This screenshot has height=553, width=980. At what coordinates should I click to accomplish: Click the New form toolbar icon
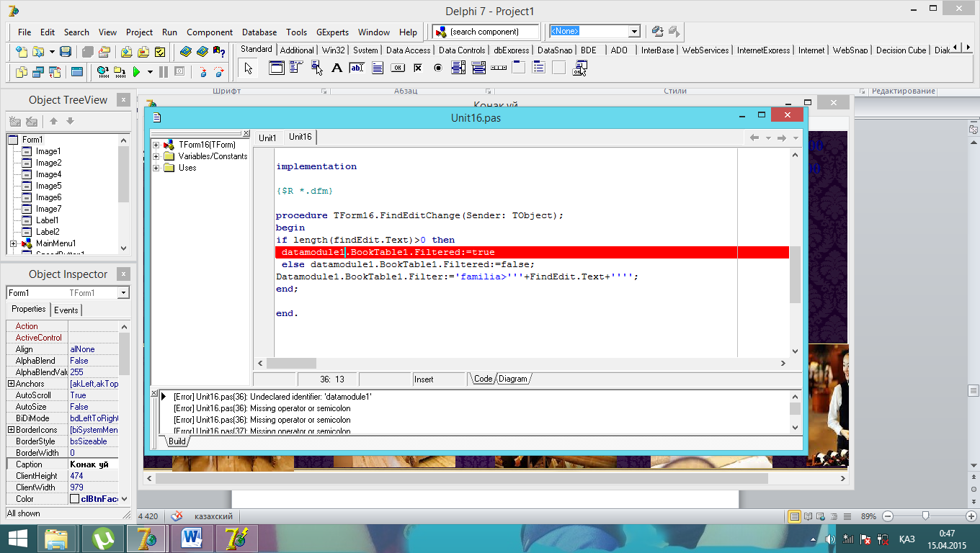[x=76, y=71]
